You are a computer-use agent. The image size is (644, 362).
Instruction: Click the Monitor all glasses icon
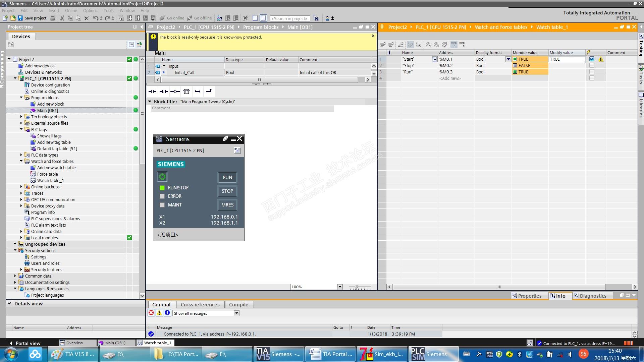(454, 44)
